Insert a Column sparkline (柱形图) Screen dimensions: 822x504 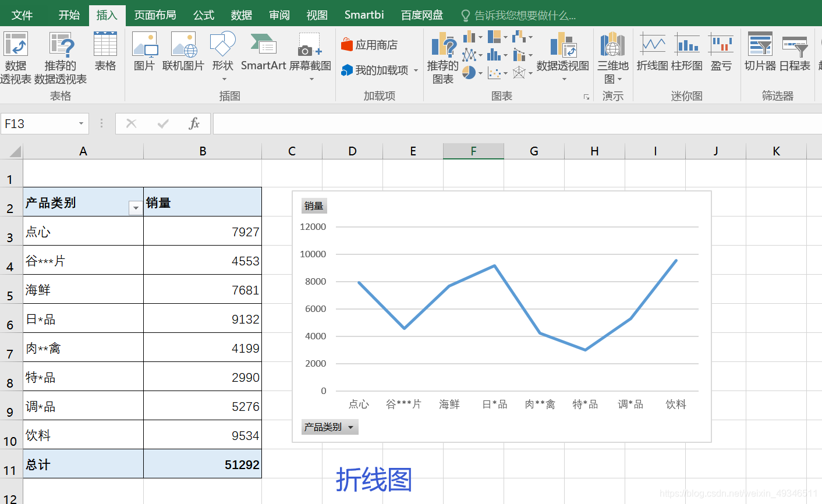pyautogui.click(x=687, y=52)
